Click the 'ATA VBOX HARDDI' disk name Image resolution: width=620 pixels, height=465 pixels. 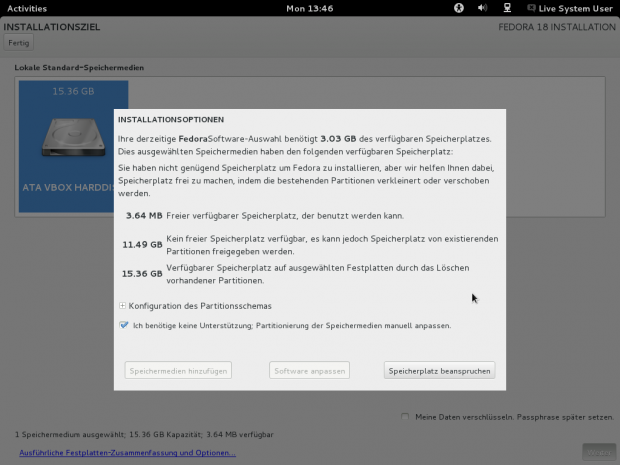65,186
